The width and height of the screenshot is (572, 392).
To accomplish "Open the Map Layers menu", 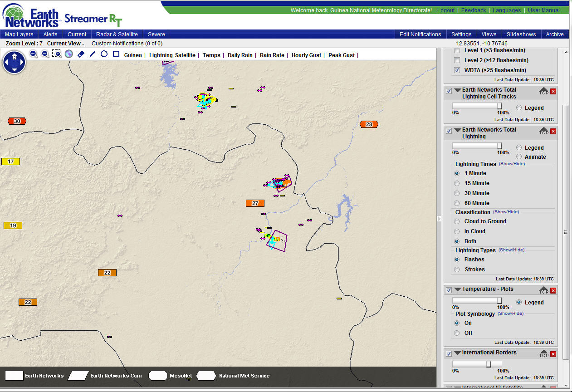I will [19, 34].
